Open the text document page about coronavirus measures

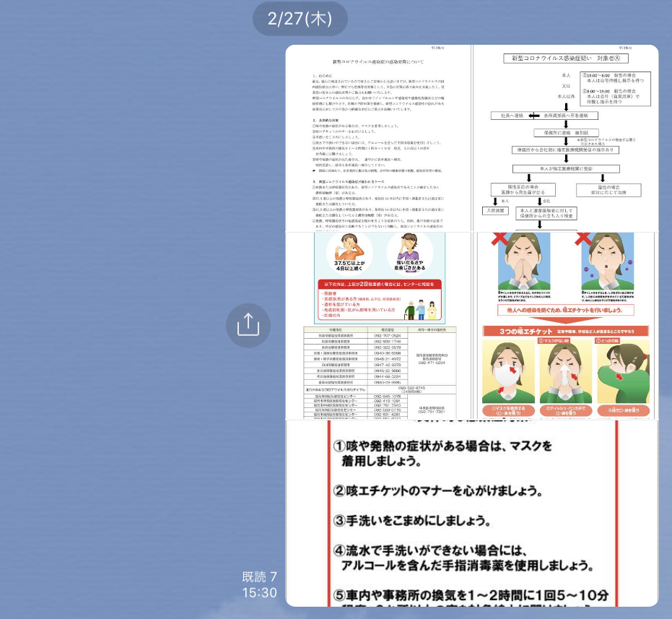(x=378, y=137)
